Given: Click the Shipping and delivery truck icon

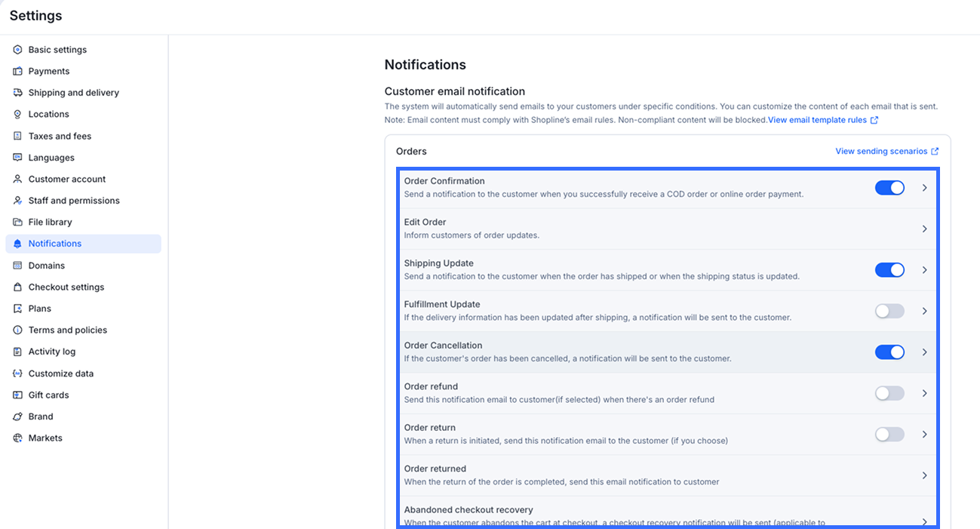Looking at the screenshot, I should click(x=17, y=93).
